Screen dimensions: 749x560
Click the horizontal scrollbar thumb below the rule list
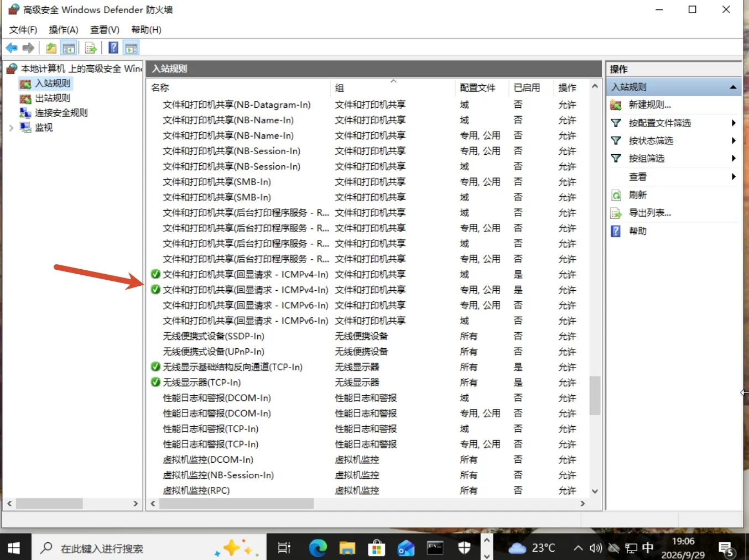(x=237, y=504)
